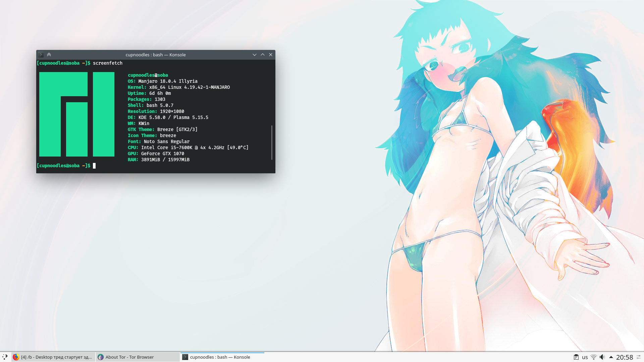Minimize the Konsole window
This screenshot has height=362, width=644.
click(255, 55)
